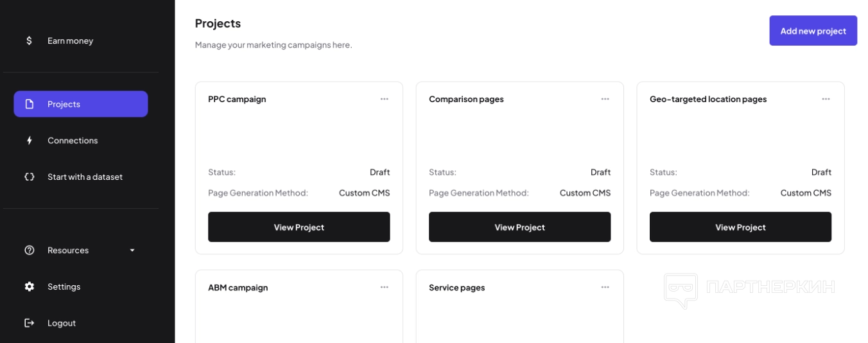The image size is (868, 343).
Task: Expand the Resources dropdown arrow
Action: 132,251
